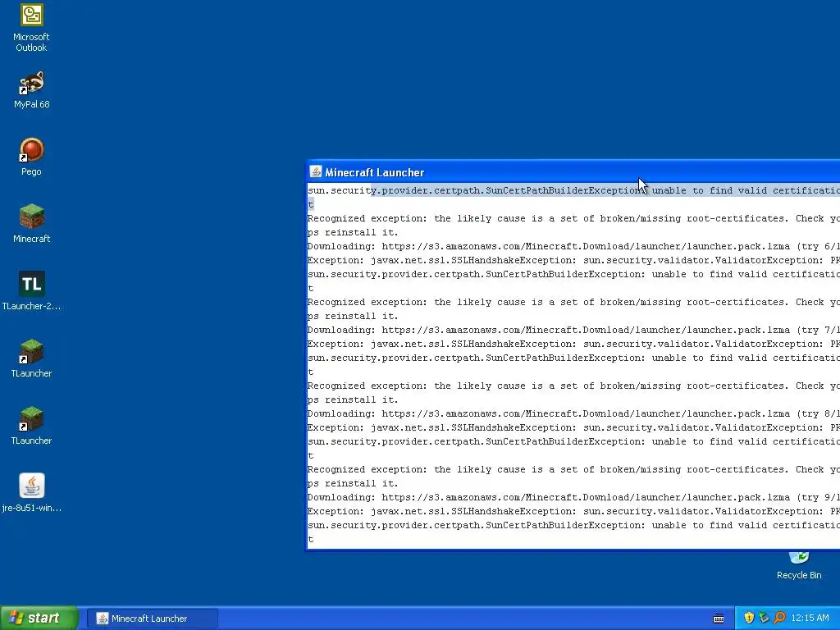Select the Pego desktop shortcut
Image resolution: width=840 pixels, height=630 pixels.
(x=31, y=157)
